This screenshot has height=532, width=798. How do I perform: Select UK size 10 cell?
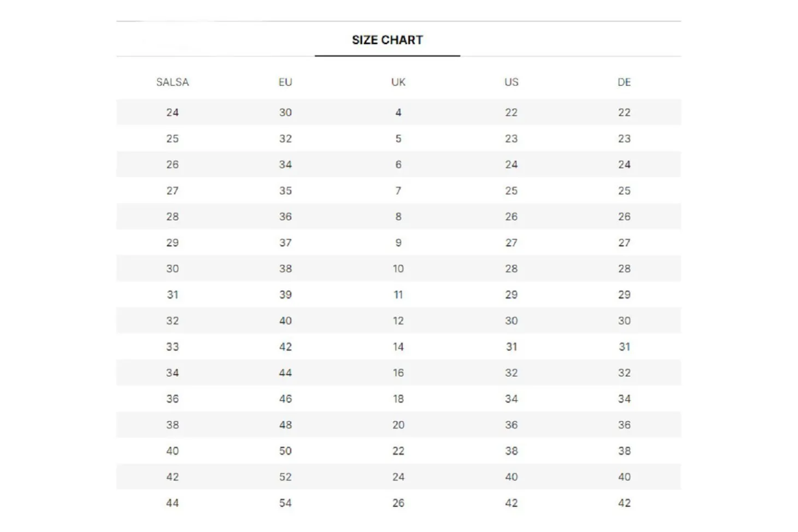coord(398,269)
